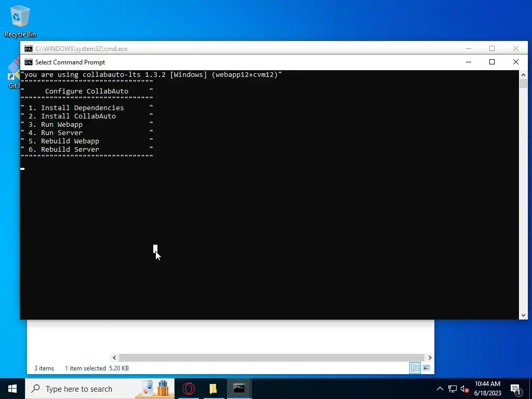Open the network status tray icon
Viewport: 532px width, 399px height.
453,389
